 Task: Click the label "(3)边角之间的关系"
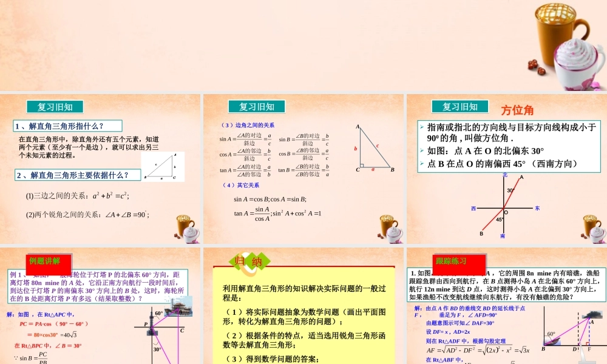[248, 126]
